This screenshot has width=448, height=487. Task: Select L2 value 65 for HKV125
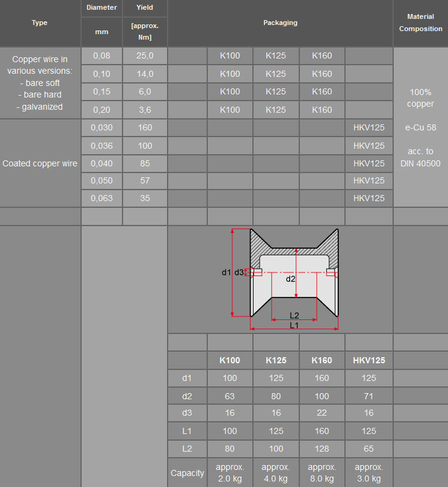click(369, 449)
